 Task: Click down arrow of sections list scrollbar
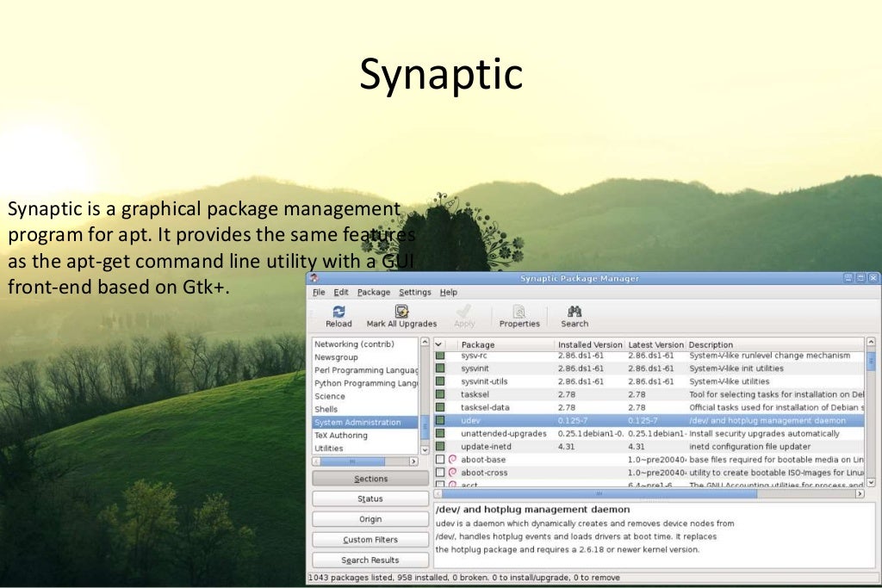pyautogui.click(x=425, y=449)
